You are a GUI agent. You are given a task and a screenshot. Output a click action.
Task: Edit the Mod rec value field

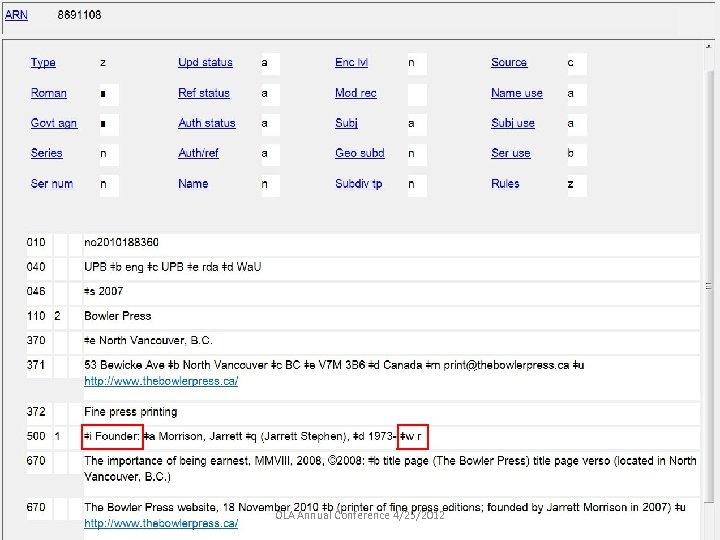tap(416, 94)
